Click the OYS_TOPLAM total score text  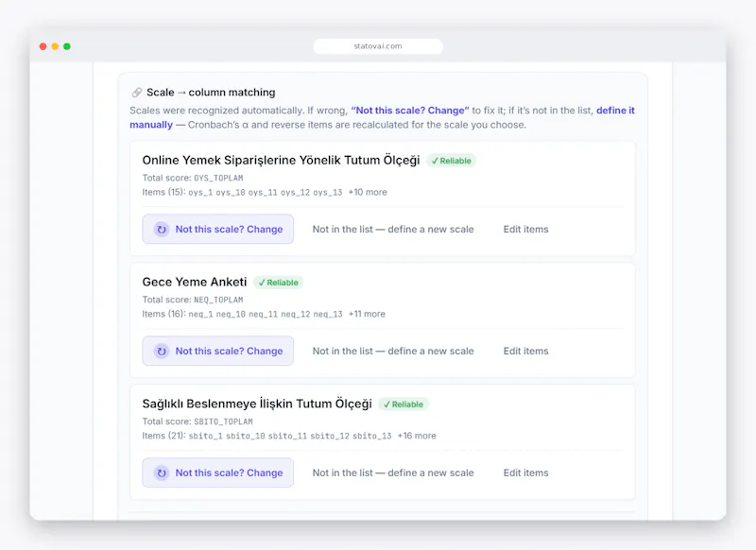point(218,178)
